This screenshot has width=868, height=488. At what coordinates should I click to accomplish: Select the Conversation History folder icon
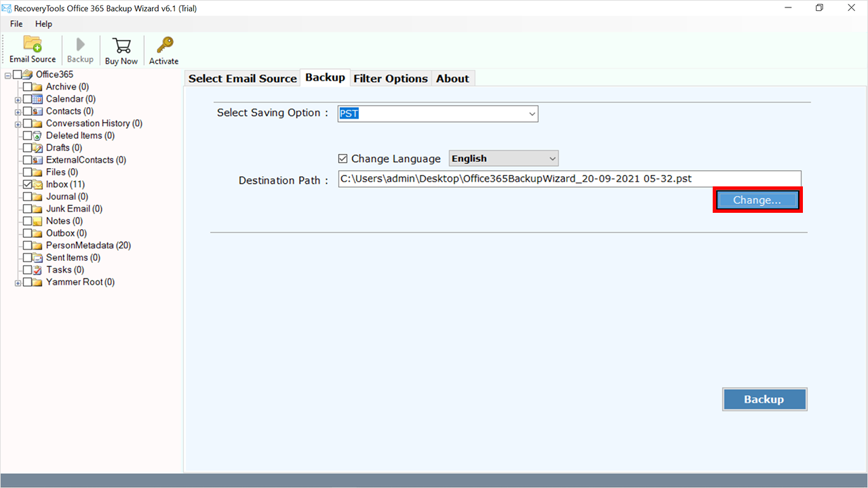(38, 123)
